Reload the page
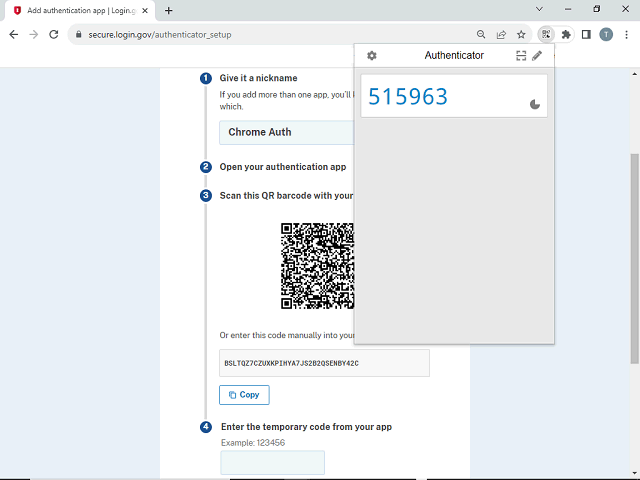Image resolution: width=640 pixels, height=480 pixels. pyautogui.click(x=53, y=34)
